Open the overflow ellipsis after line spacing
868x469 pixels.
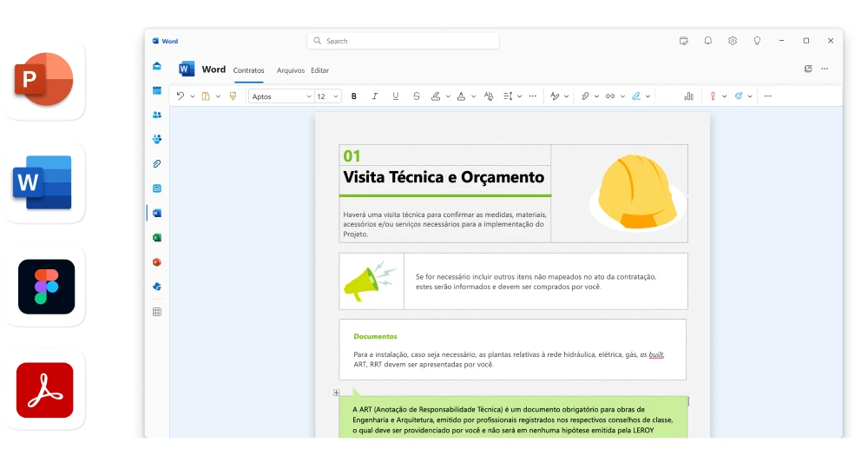(x=533, y=96)
